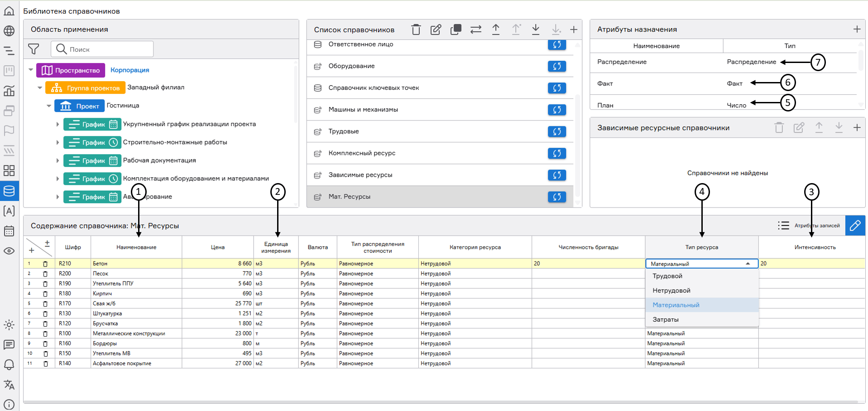
Task: Close the Материальный dropdown via its arrow
Action: [748, 264]
